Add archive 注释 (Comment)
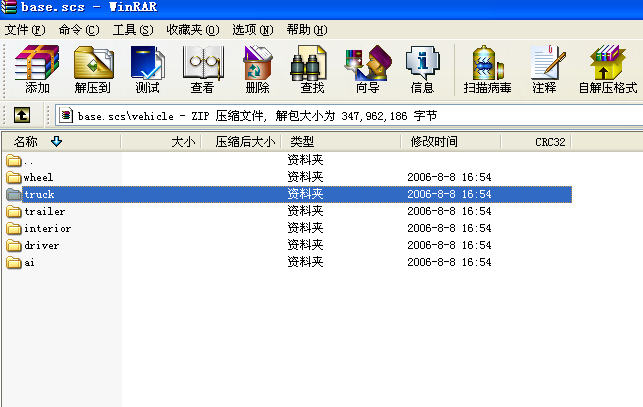This screenshot has height=407, width=643. pos(548,63)
